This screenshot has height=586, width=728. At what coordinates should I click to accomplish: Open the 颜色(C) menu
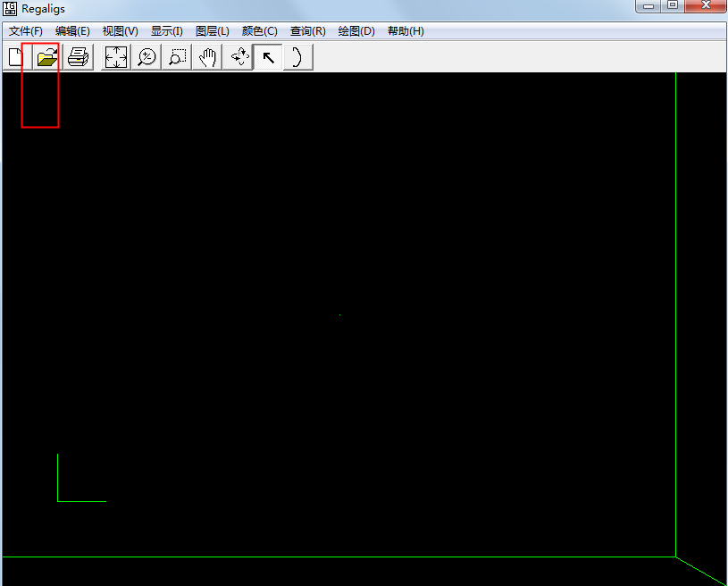260,31
